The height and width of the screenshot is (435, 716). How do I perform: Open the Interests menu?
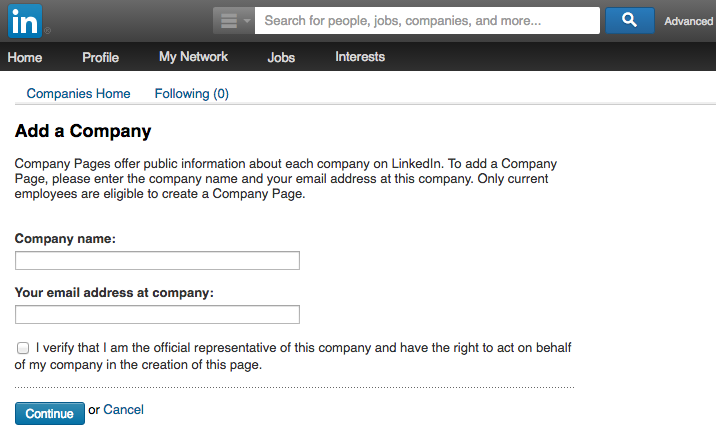tap(360, 57)
